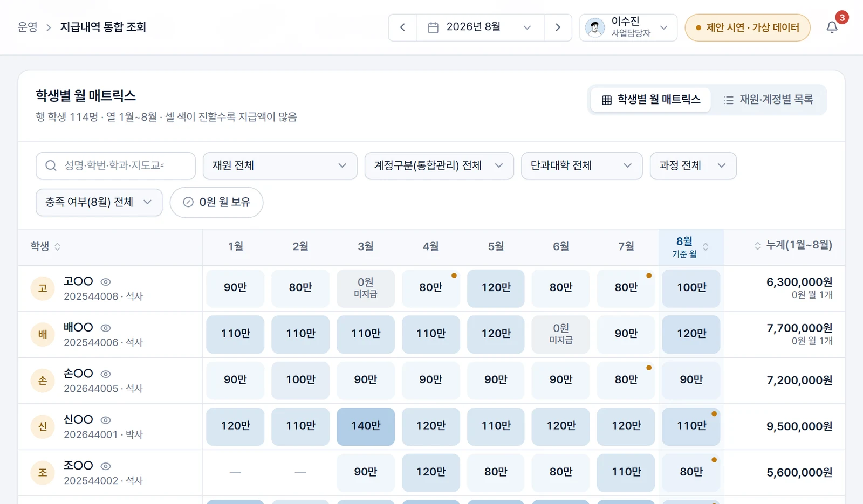The image size is (863, 504).
Task: Click the 고 avatar badge
Action: [x=43, y=288]
